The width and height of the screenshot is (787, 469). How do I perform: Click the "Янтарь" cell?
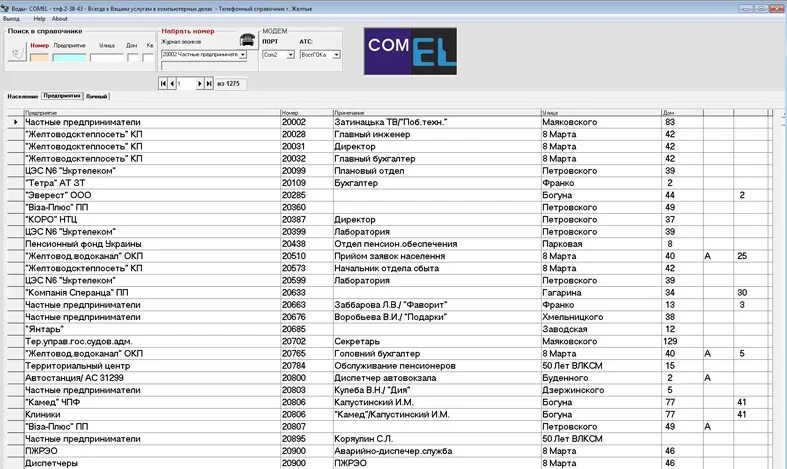pos(152,329)
